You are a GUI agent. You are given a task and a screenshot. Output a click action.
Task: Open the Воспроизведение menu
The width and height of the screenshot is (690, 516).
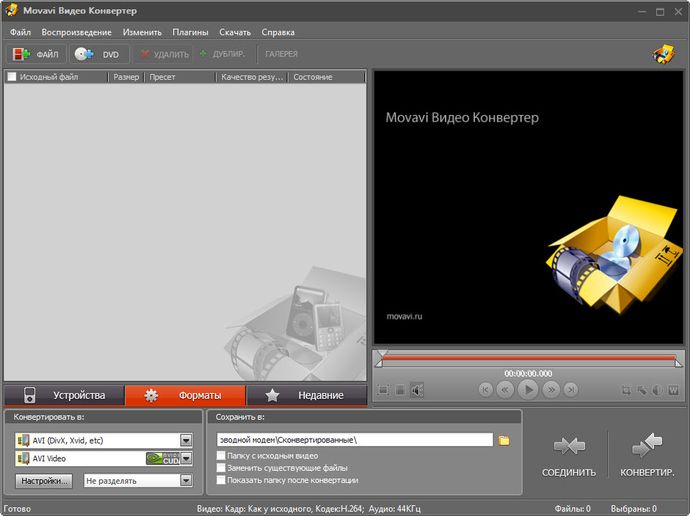click(x=76, y=32)
